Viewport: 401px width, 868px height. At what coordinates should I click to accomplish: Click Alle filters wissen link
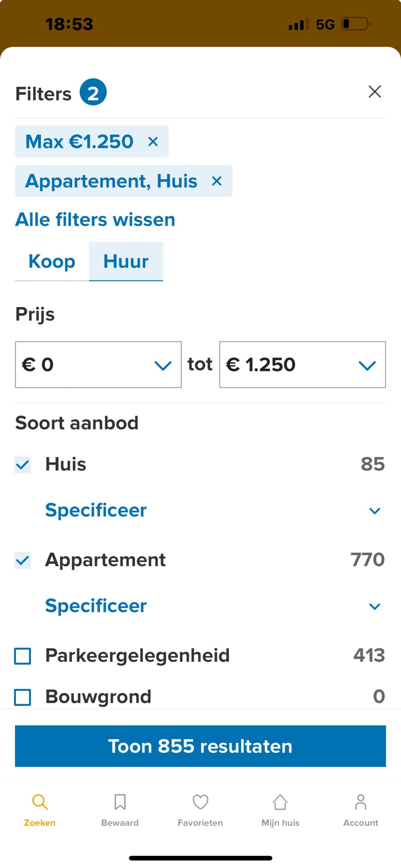95,220
